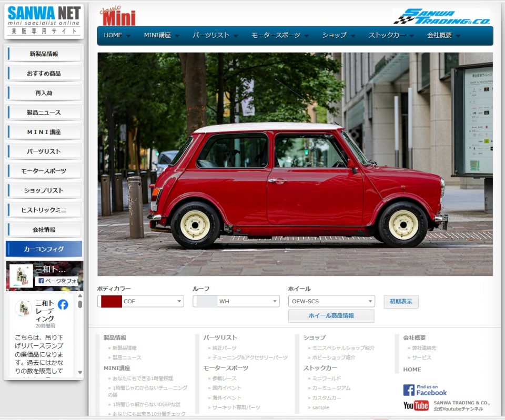Open the footer 製品ニュース link

(127, 357)
